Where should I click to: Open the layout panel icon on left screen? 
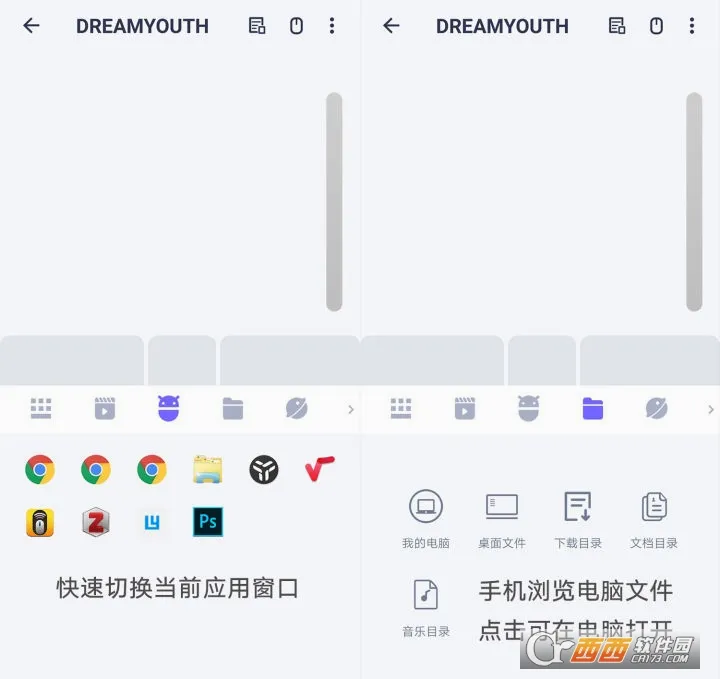pos(257,26)
